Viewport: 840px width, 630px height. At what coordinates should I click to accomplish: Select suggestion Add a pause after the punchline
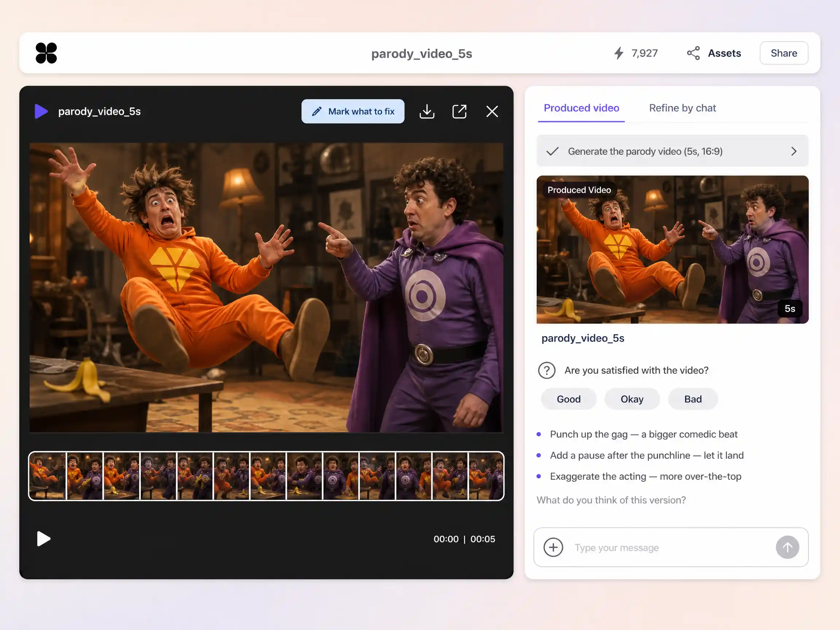click(646, 455)
